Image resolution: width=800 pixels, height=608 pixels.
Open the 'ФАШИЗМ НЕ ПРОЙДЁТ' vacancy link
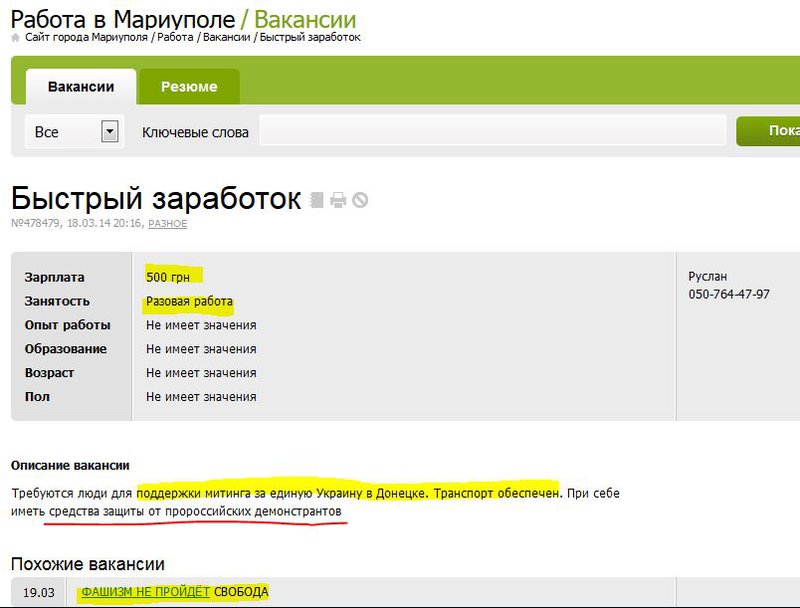(145, 592)
